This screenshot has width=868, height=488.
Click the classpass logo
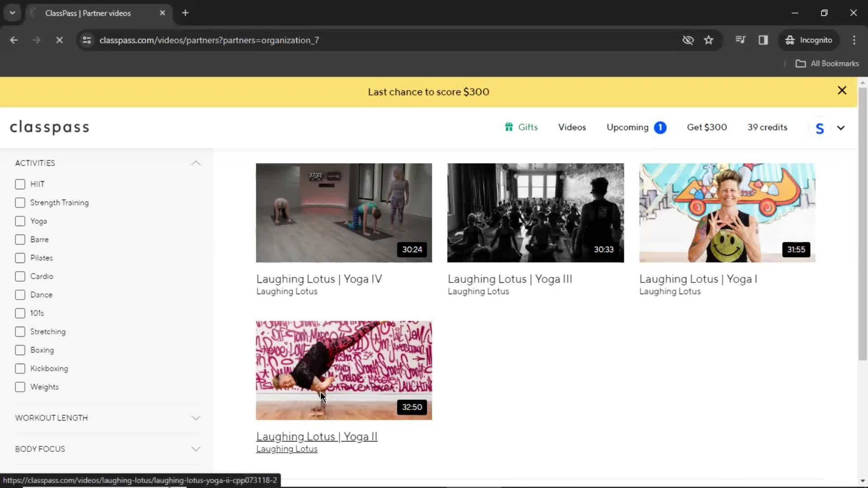50,127
